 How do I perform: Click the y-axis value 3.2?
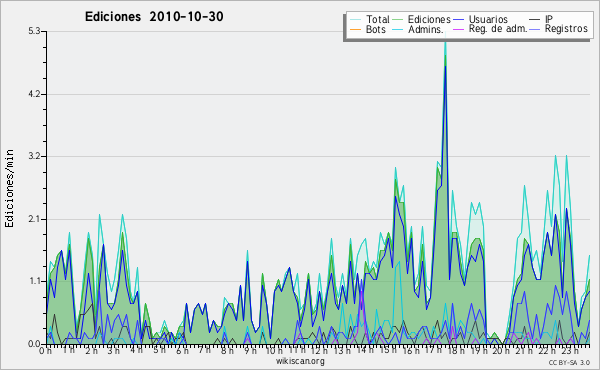(34, 156)
